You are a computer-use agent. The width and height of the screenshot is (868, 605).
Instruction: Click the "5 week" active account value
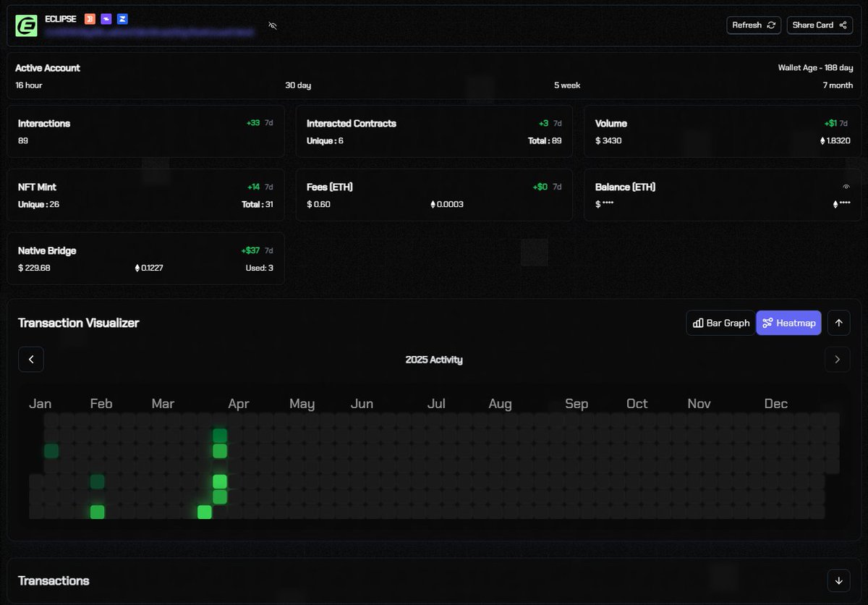567,85
